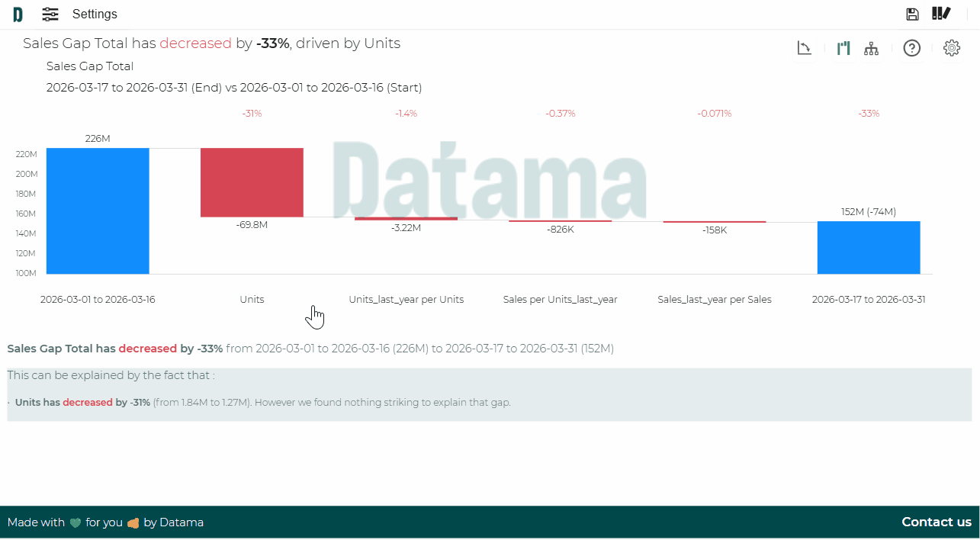Image resolution: width=980 pixels, height=540 pixels.
Task: Open the help question mark icon
Action: [x=912, y=48]
